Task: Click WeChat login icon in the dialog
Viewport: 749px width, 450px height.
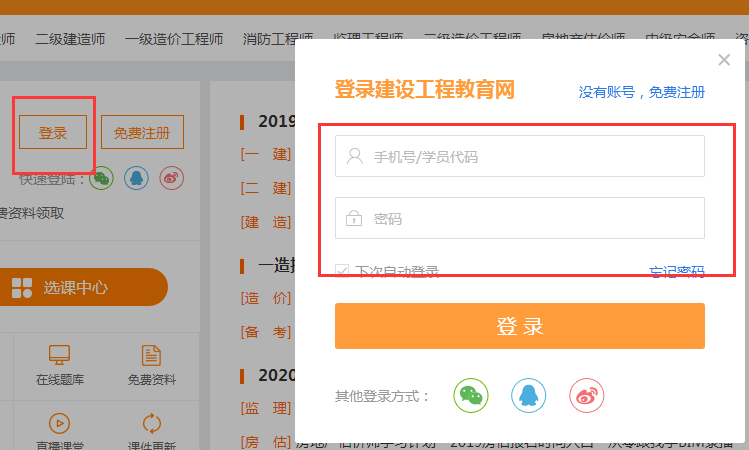Action: (x=471, y=395)
